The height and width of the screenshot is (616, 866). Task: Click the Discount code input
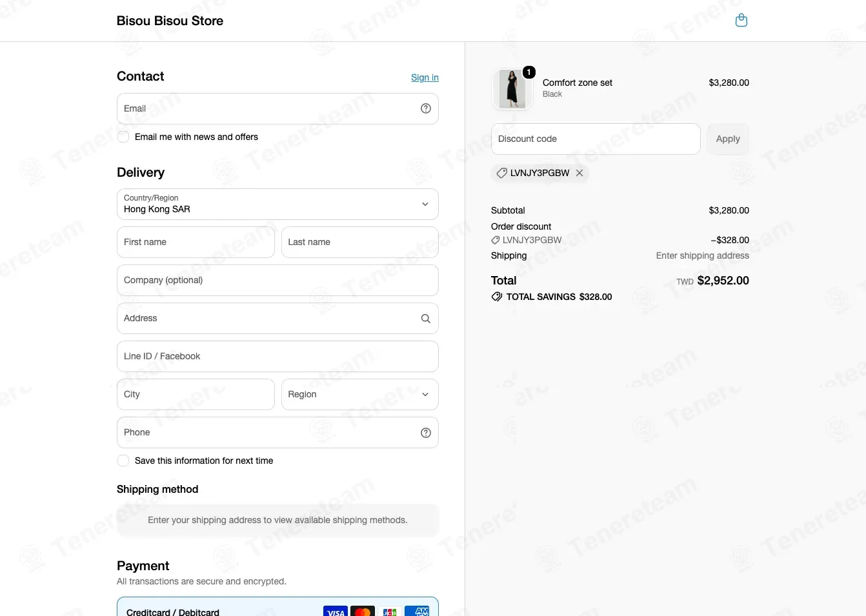(x=596, y=139)
